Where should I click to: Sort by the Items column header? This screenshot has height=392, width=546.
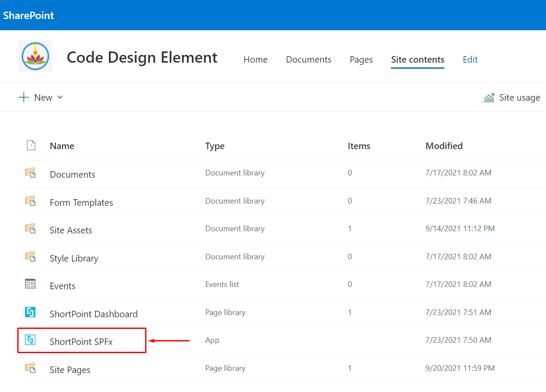[x=359, y=146]
